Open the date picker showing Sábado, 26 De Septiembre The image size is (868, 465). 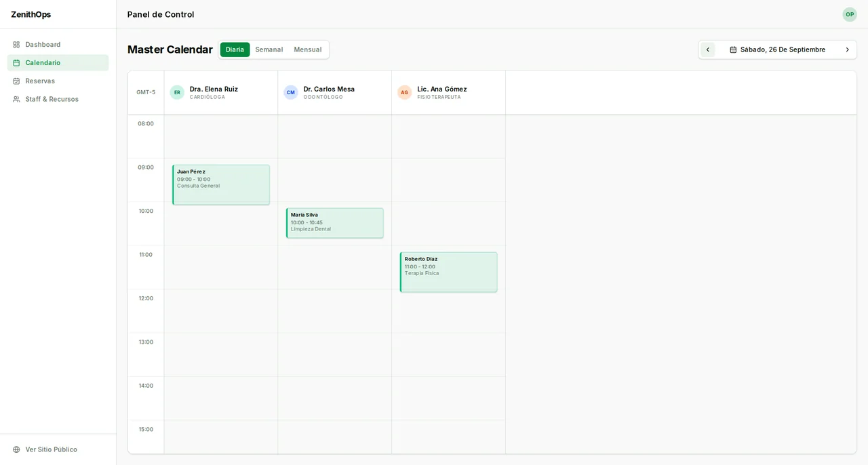pos(777,49)
